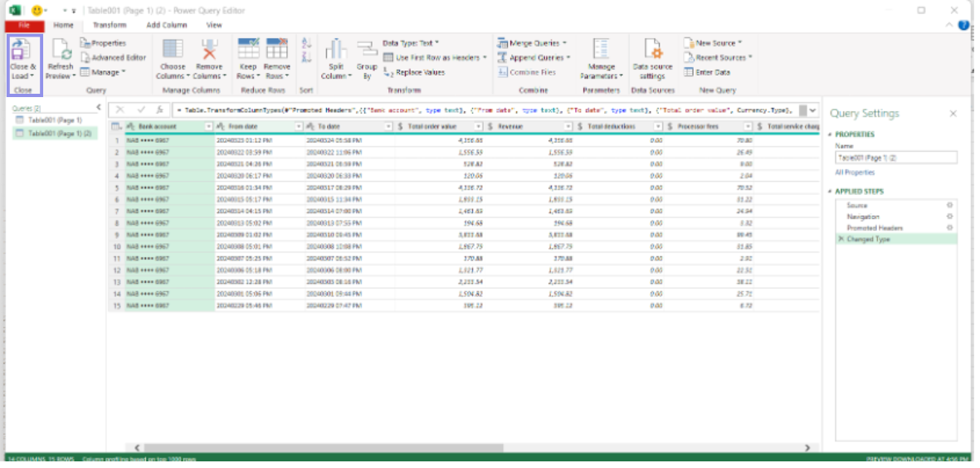This screenshot has height=468, width=980.
Task: Open the Recent Sources dropdown
Action: click(750, 57)
